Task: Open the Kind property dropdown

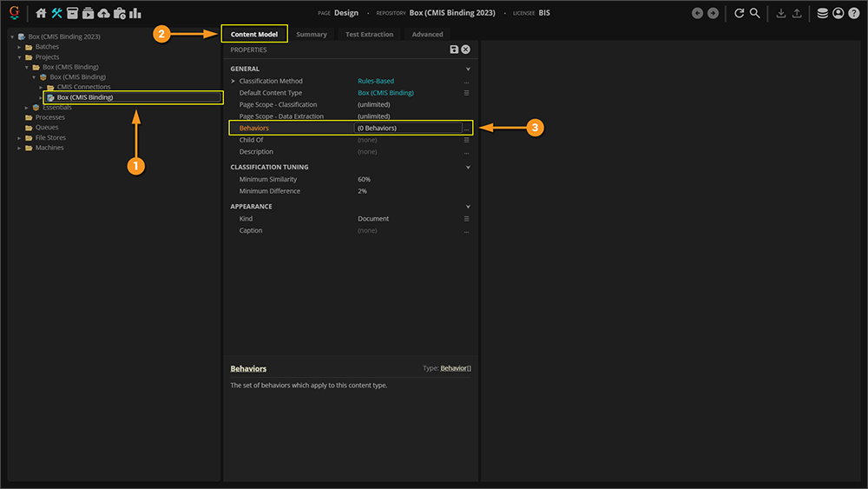Action: coord(466,219)
